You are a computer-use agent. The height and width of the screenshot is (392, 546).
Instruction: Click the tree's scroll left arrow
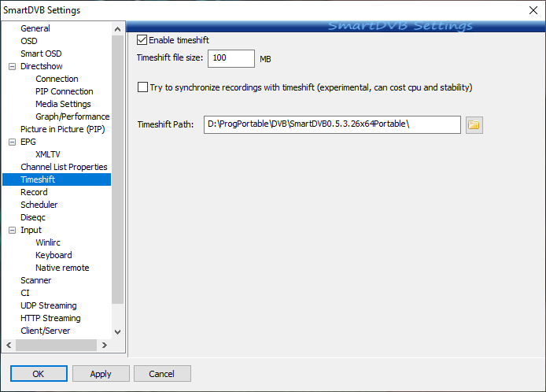(9, 345)
